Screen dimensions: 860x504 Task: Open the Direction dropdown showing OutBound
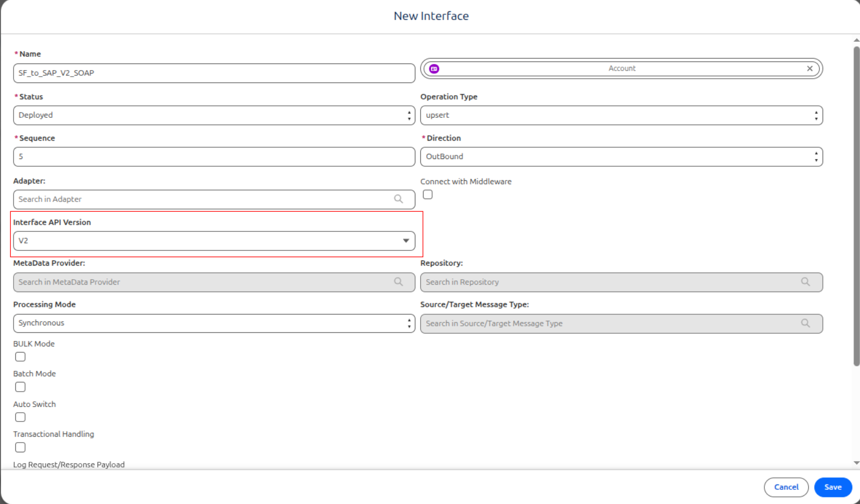(x=621, y=156)
